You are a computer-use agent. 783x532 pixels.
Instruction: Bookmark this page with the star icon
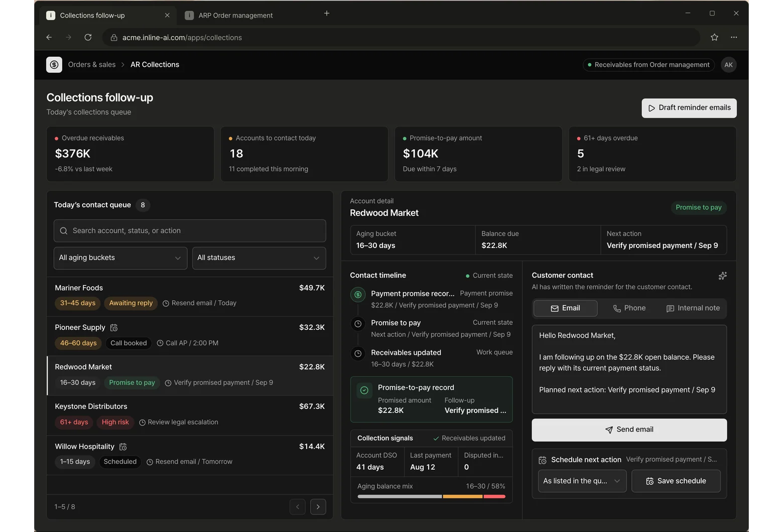point(714,37)
